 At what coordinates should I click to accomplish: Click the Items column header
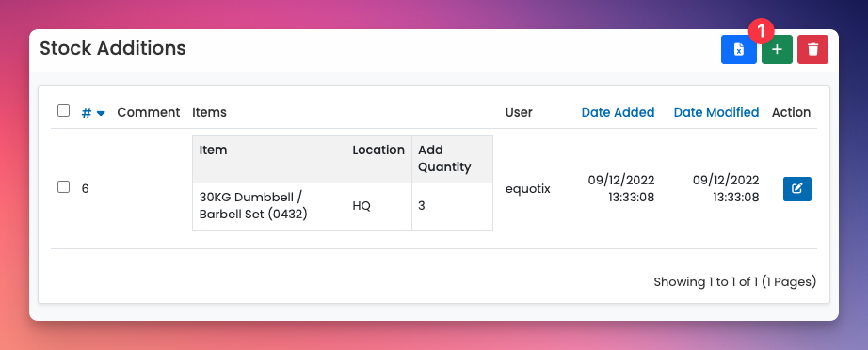tap(209, 112)
